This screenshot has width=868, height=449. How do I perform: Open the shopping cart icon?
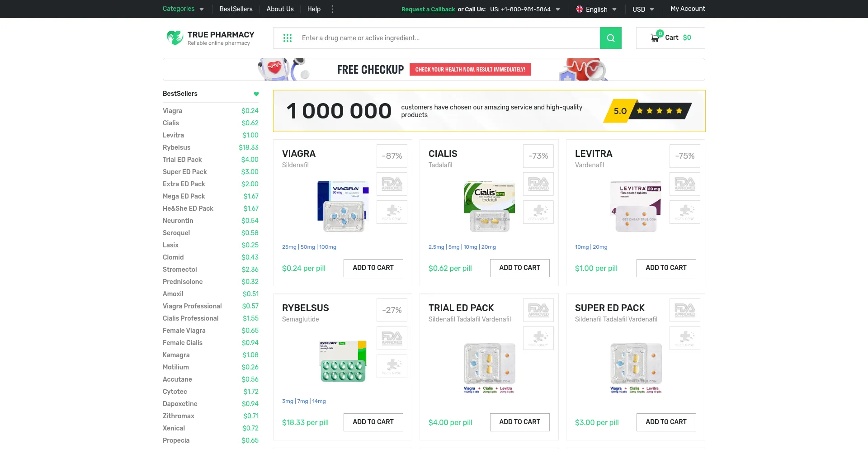655,38
